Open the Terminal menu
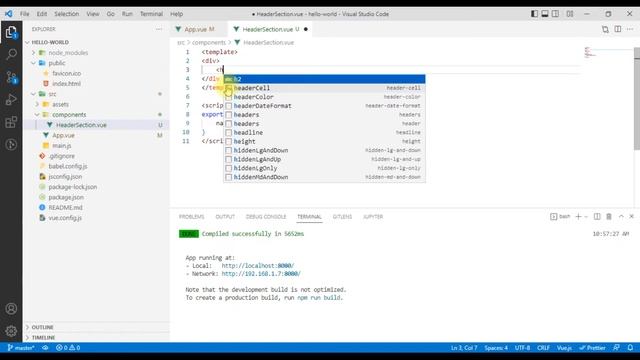640x360 pixels. pos(151,14)
